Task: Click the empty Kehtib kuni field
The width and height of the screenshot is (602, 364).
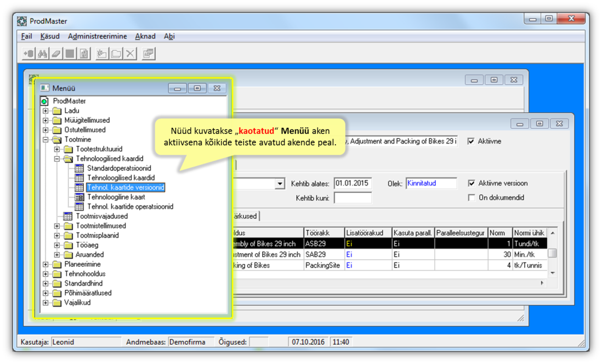Action: pos(353,198)
